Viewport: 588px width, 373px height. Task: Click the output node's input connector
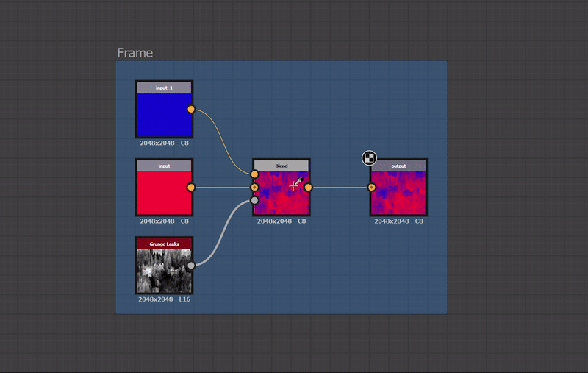[372, 188]
